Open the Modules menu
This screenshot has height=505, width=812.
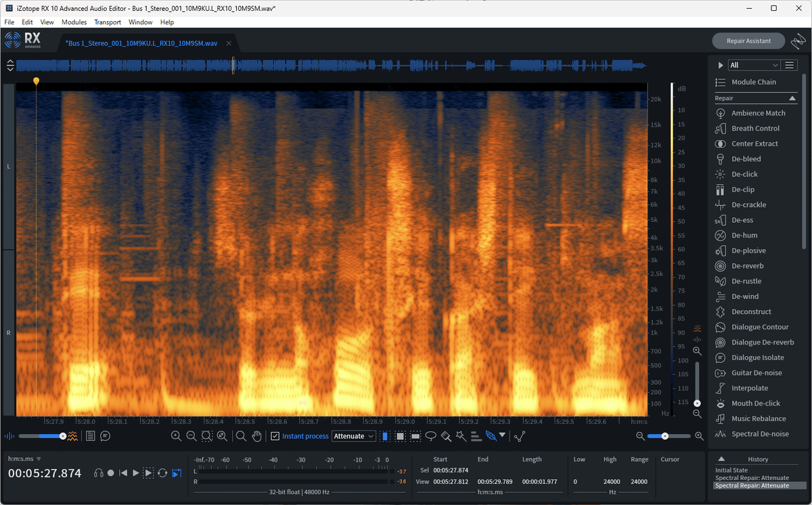coord(74,22)
